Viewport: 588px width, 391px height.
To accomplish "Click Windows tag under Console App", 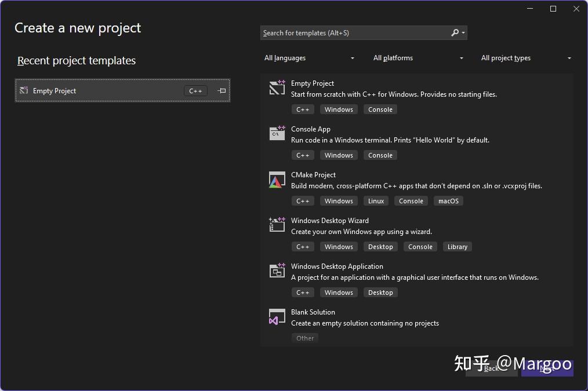I will pyautogui.click(x=339, y=155).
